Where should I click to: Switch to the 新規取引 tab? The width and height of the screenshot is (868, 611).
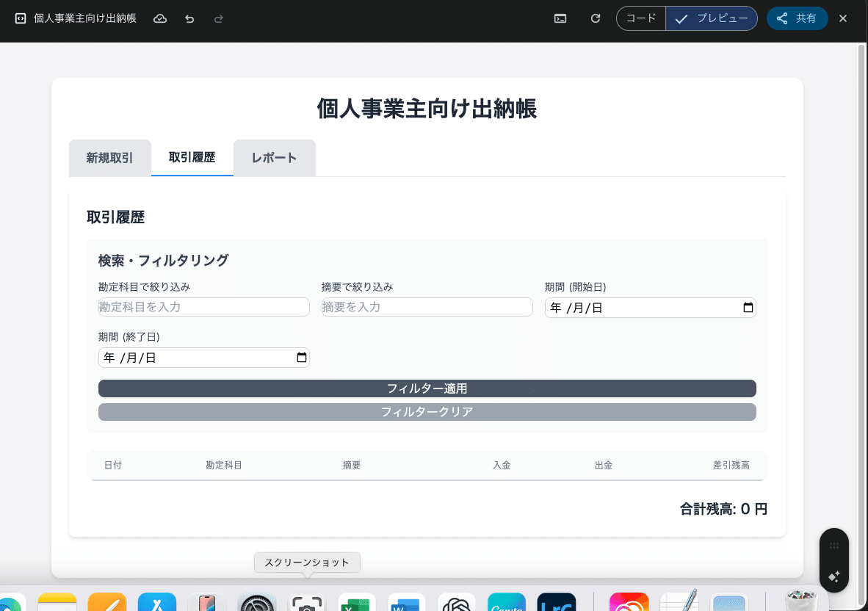[x=109, y=158]
